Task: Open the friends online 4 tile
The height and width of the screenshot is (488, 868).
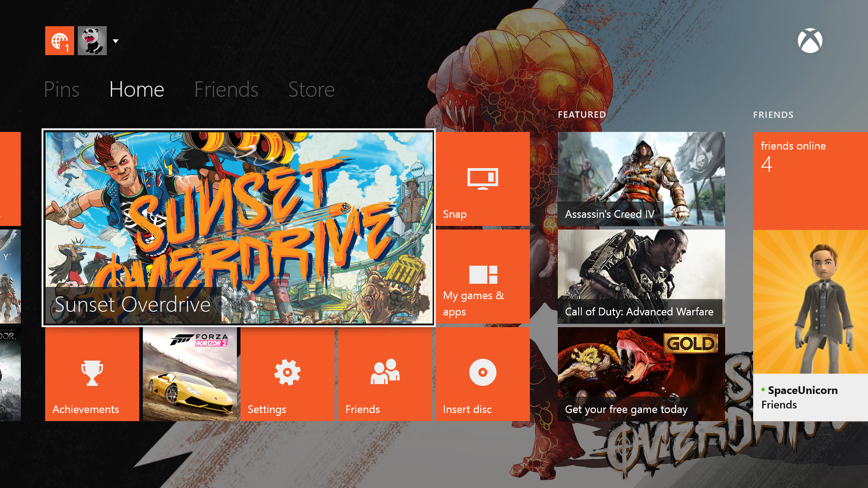Action: (x=811, y=181)
